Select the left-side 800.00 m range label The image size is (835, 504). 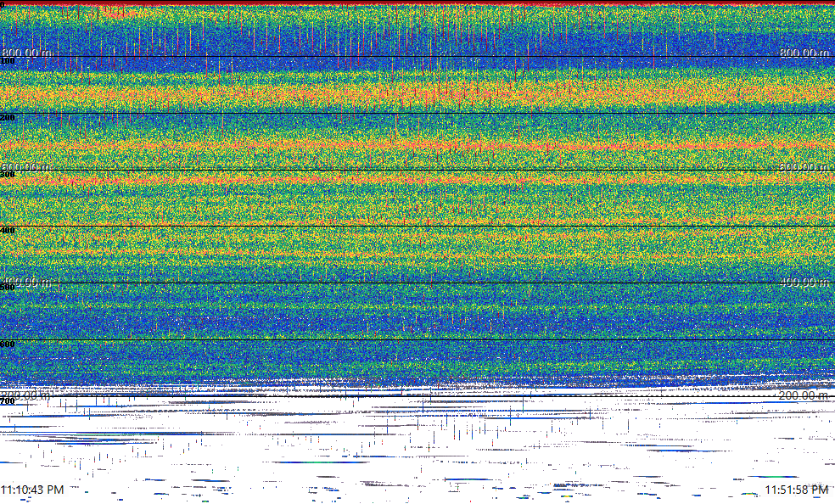27,52
